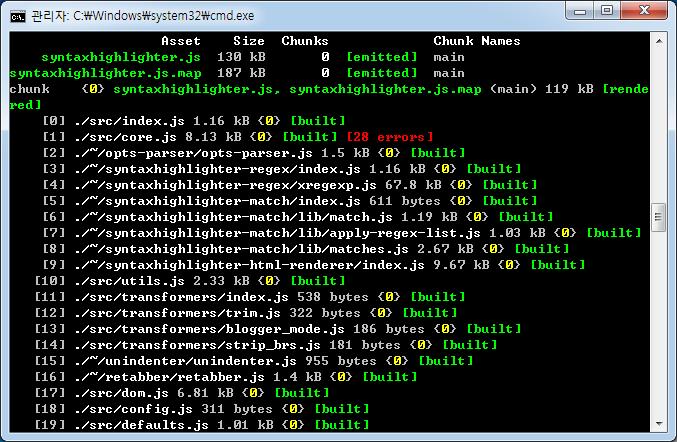
Task: Click the ./src/core.js line
Action: coord(237,137)
